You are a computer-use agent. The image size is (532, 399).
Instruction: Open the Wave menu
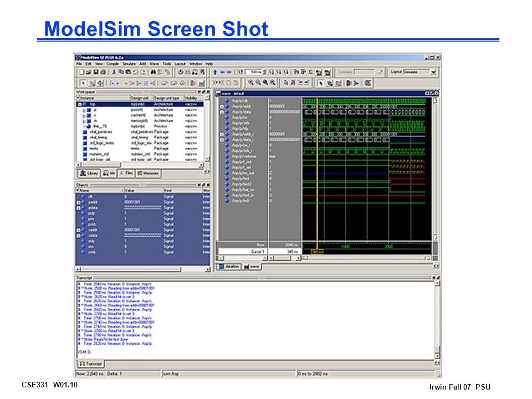(x=154, y=64)
